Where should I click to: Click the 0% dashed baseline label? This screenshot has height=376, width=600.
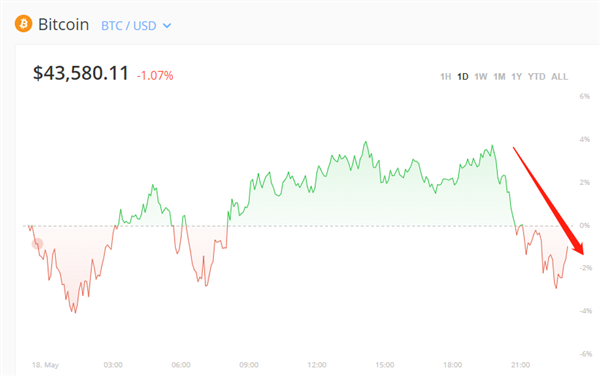(x=584, y=225)
